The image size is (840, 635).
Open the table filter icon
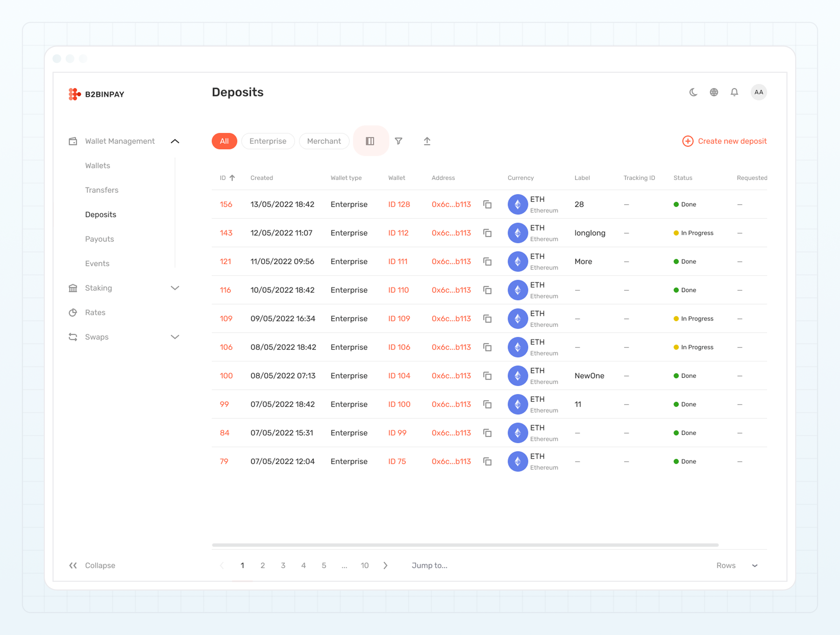(x=399, y=141)
